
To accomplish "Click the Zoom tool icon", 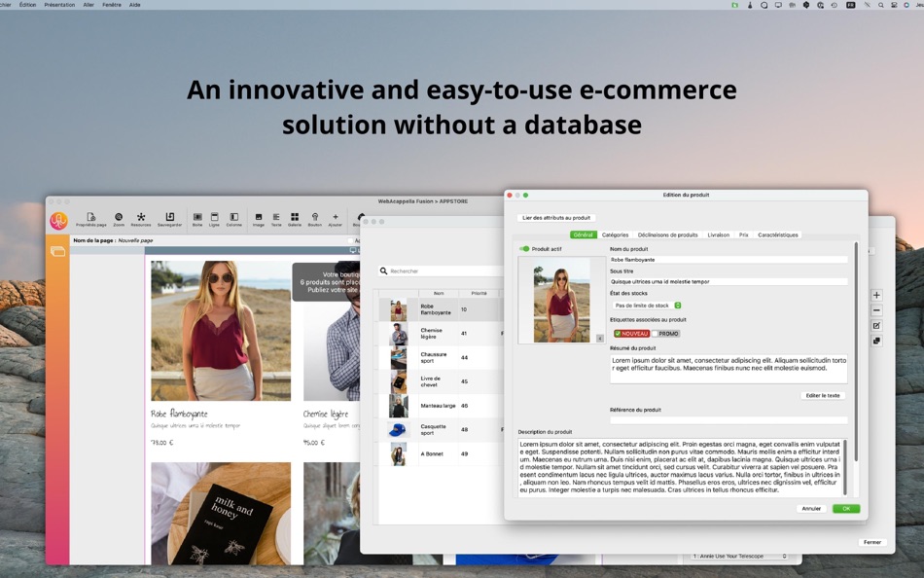I will [119, 219].
